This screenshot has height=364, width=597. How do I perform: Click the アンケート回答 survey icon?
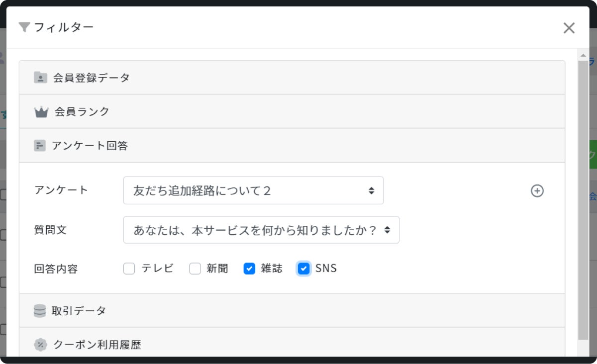[x=40, y=146]
